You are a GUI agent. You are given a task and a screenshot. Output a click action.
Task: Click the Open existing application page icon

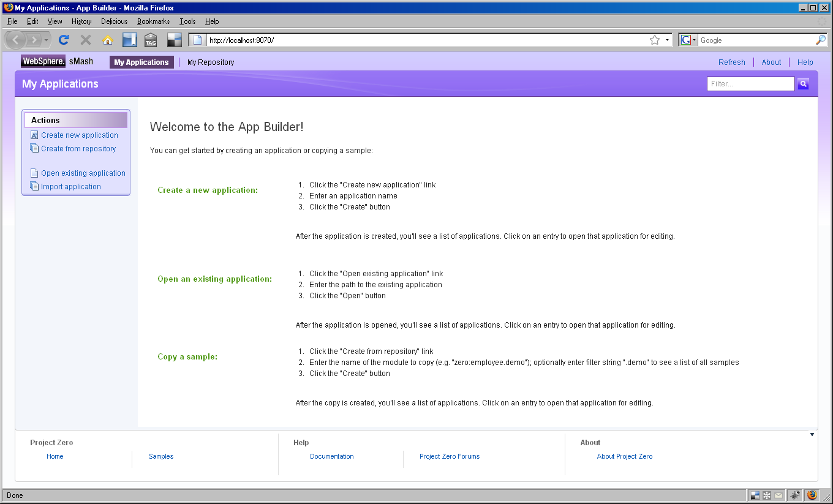point(34,173)
